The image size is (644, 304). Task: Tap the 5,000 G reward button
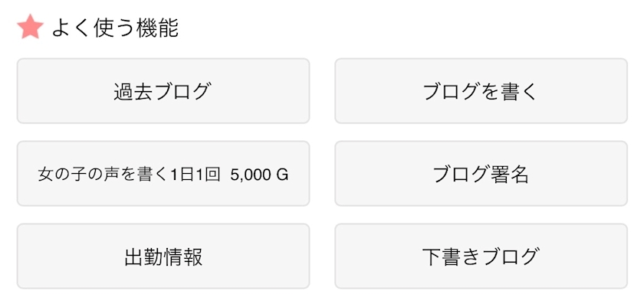[163, 174]
